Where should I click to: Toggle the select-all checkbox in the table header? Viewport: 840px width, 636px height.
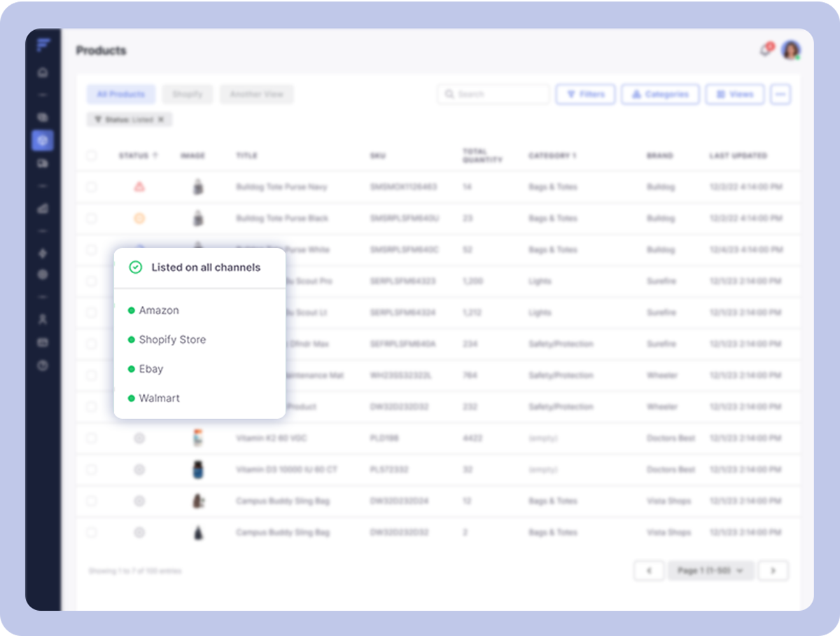(x=92, y=155)
